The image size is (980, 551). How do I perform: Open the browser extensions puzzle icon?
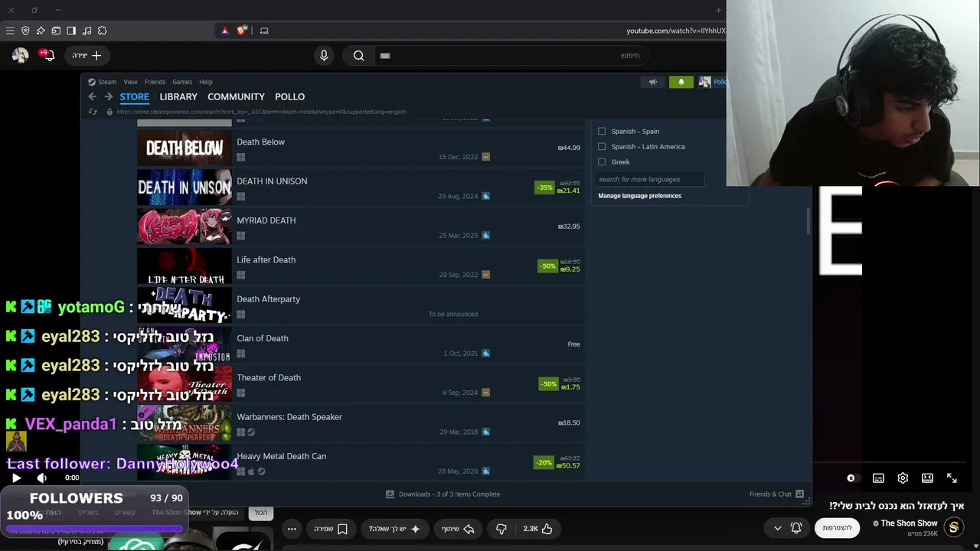[102, 31]
